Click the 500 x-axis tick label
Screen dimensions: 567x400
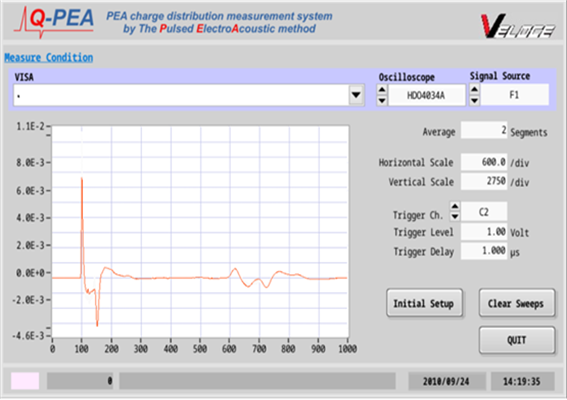pyautogui.click(x=200, y=349)
